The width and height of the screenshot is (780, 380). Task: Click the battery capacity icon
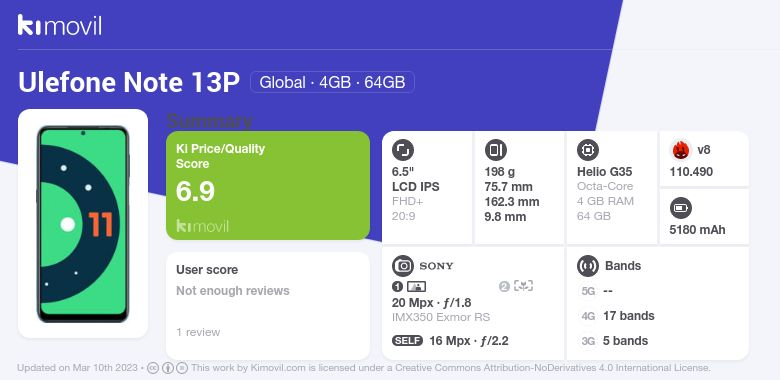(x=681, y=208)
